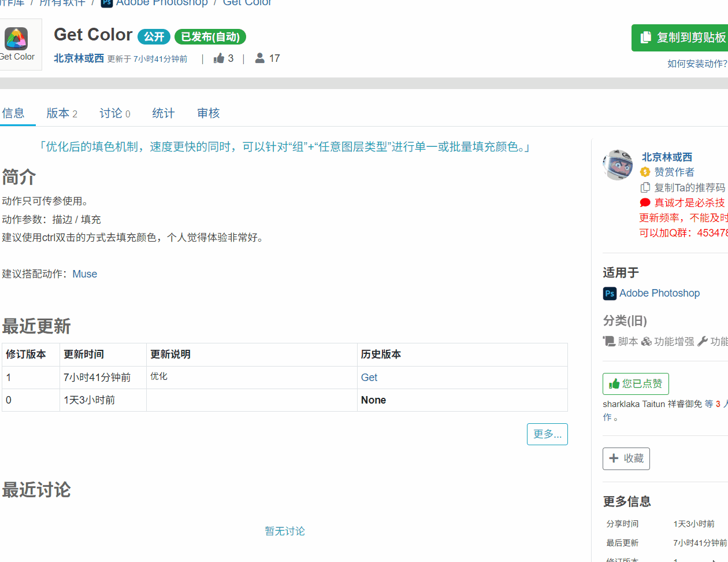The width and height of the screenshot is (728, 562).
Task: Add to favorites with 收藏 button
Action: (x=626, y=459)
